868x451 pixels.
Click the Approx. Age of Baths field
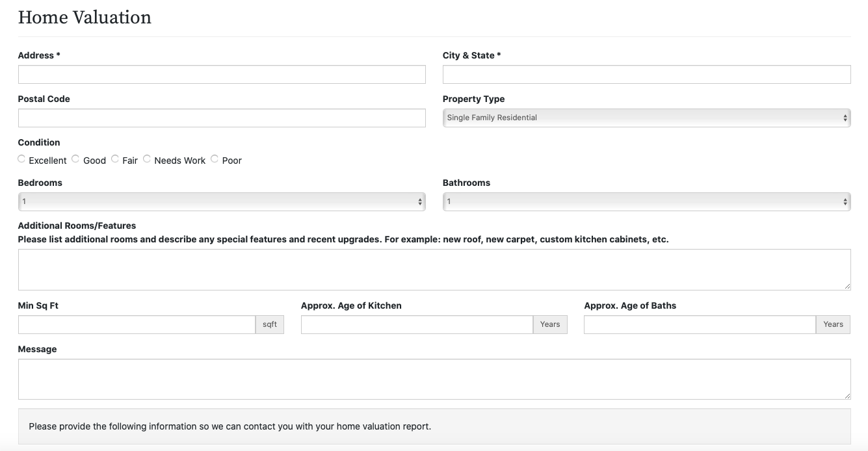point(699,325)
